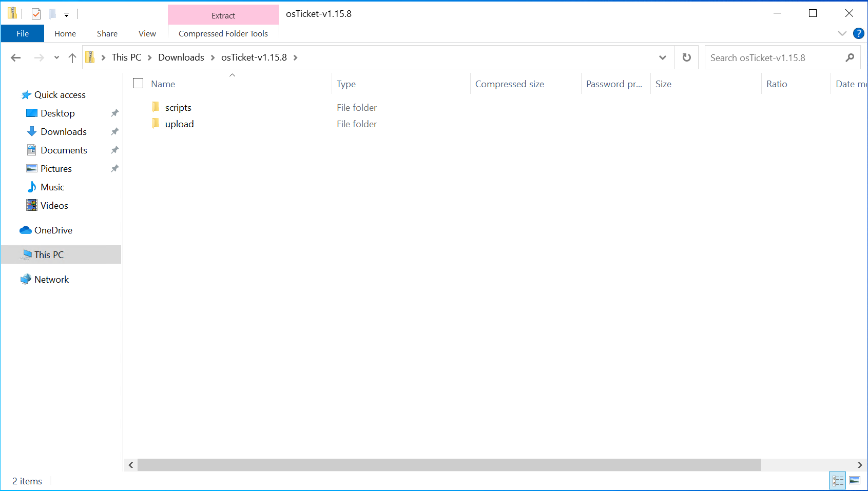
Task: Expand the recent locations dropdown arrow
Action: (56, 57)
